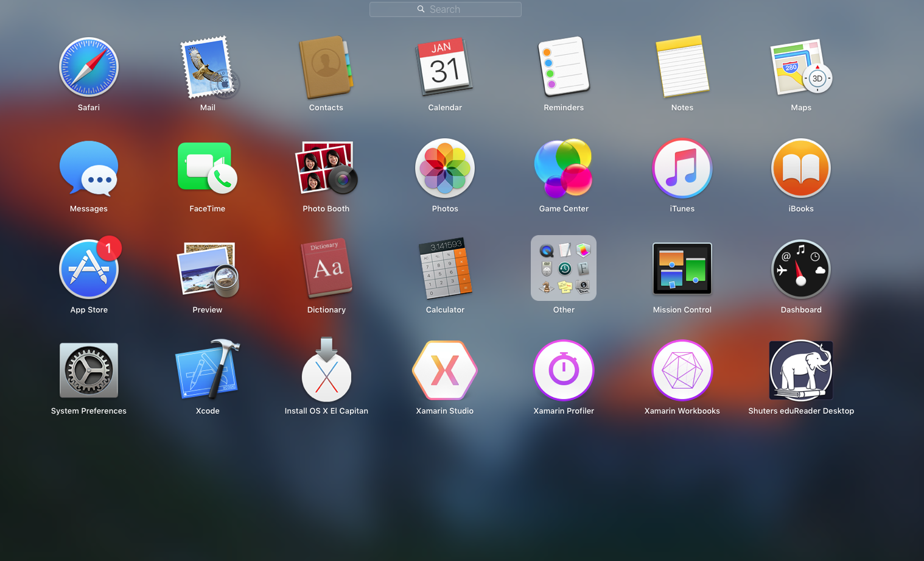The image size is (924, 561).
Task: Launch Xamarin Studio
Action: pos(445,370)
